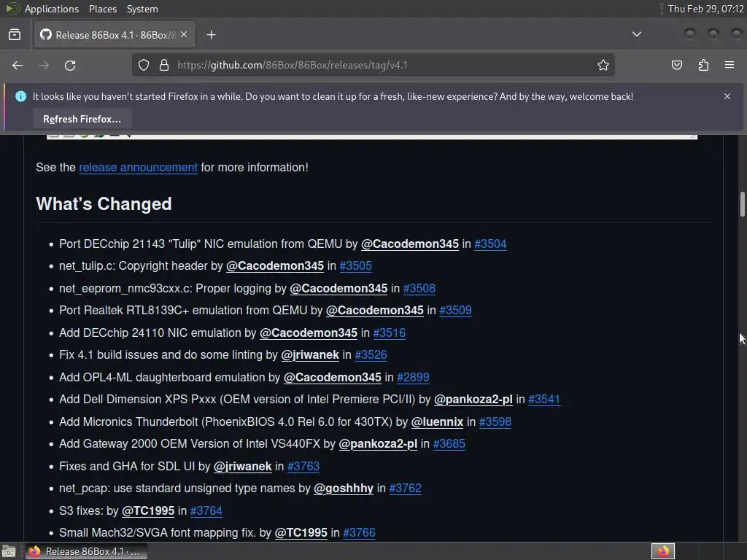747x560 pixels.
Task: Show site security padlock info
Action: click(164, 65)
